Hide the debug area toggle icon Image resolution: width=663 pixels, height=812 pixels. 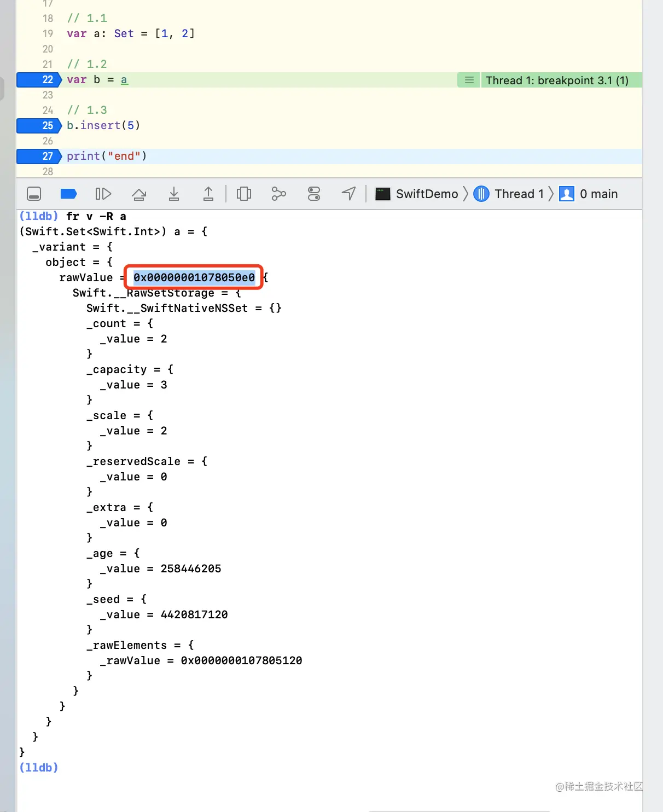coord(34,194)
